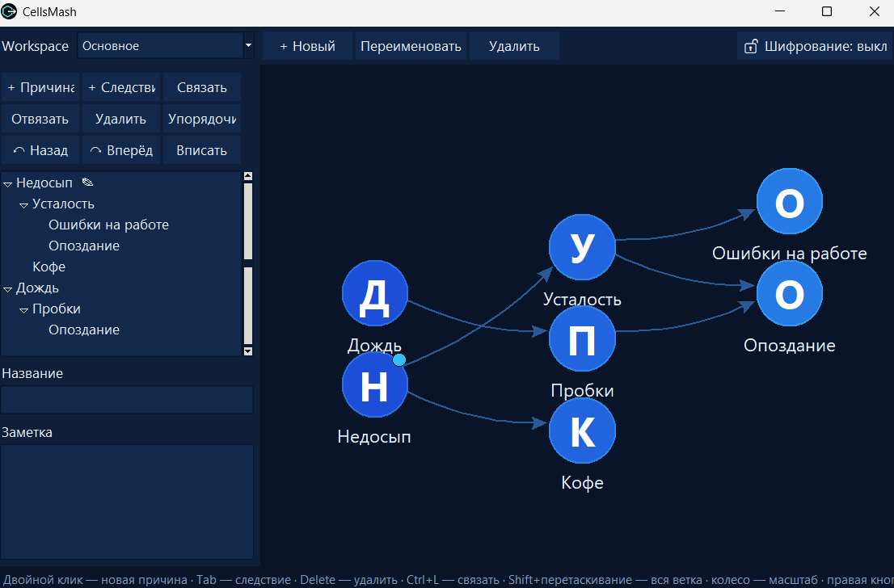This screenshot has height=588, width=894.
Task: Focus the Название text field
Action: [x=127, y=400]
